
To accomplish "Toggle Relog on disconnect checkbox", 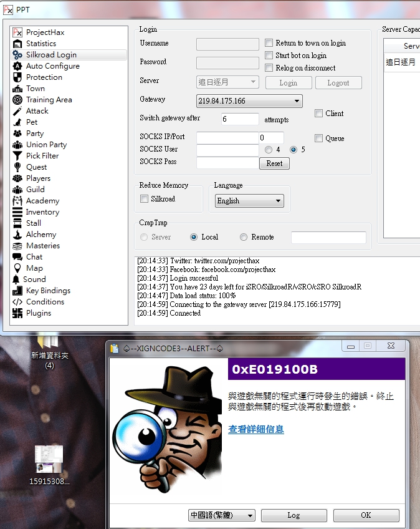I will (x=269, y=68).
